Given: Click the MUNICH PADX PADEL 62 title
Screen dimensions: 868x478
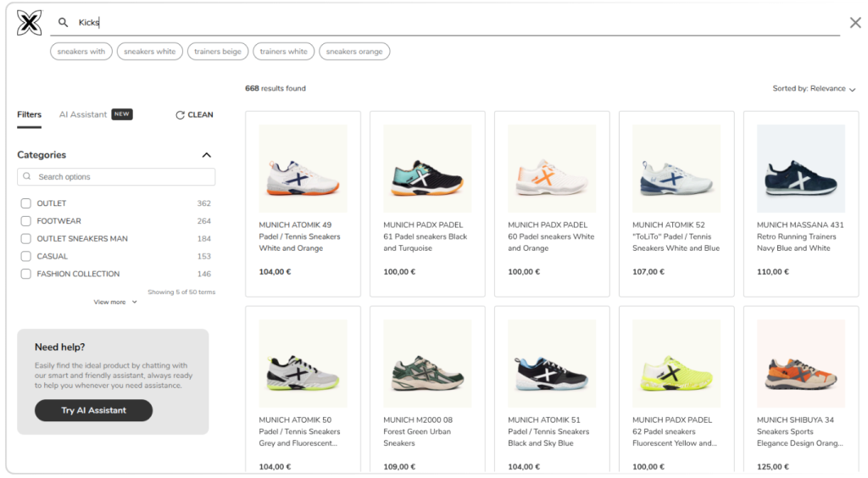Looking at the screenshot, I should pyautogui.click(x=674, y=431).
